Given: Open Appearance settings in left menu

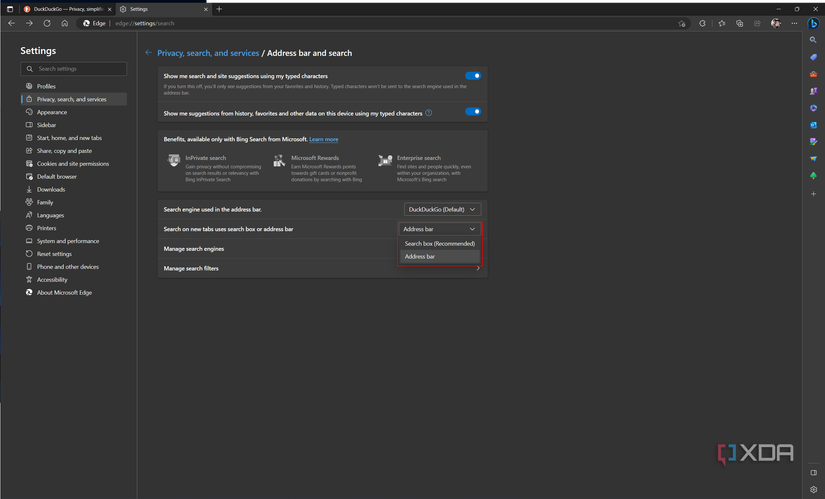Looking at the screenshot, I should pos(52,112).
